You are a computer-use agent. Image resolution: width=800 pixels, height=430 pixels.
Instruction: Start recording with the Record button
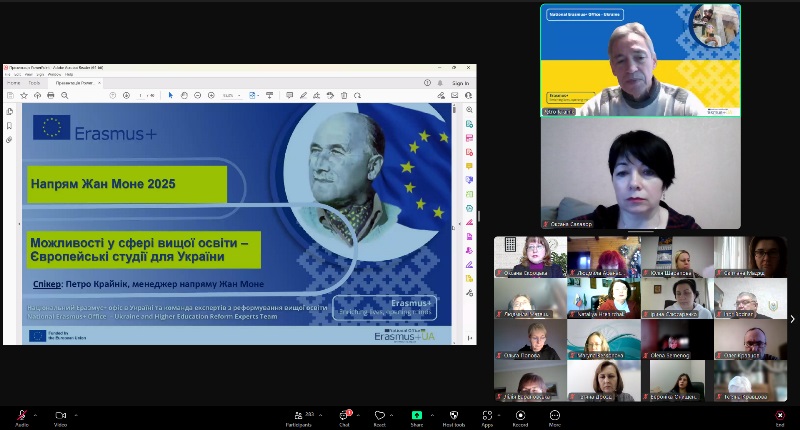[x=520, y=418]
